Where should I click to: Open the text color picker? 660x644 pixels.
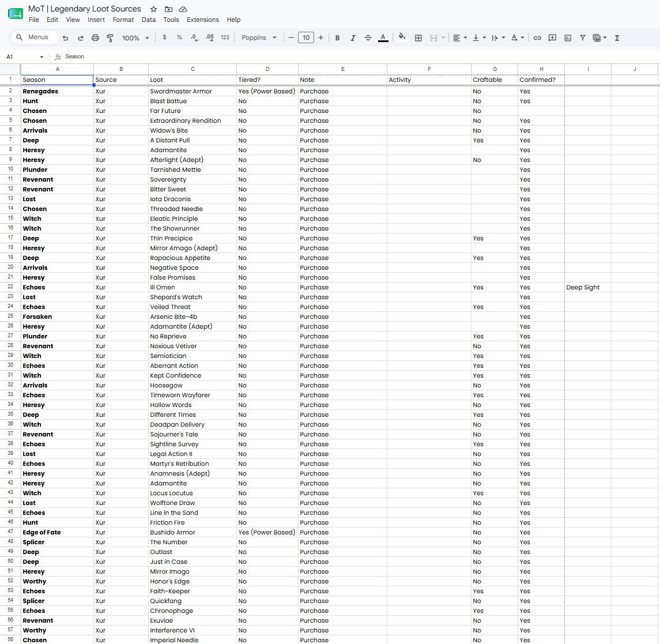(383, 38)
